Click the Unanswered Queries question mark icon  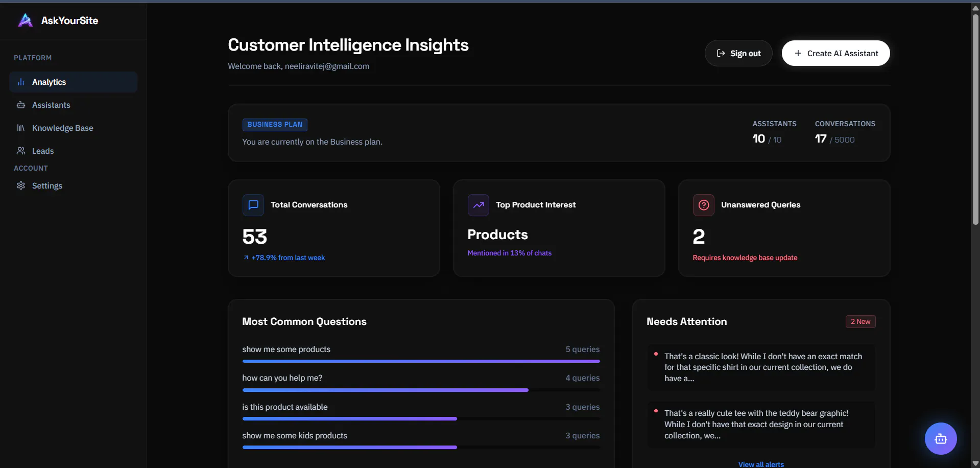click(704, 205)
